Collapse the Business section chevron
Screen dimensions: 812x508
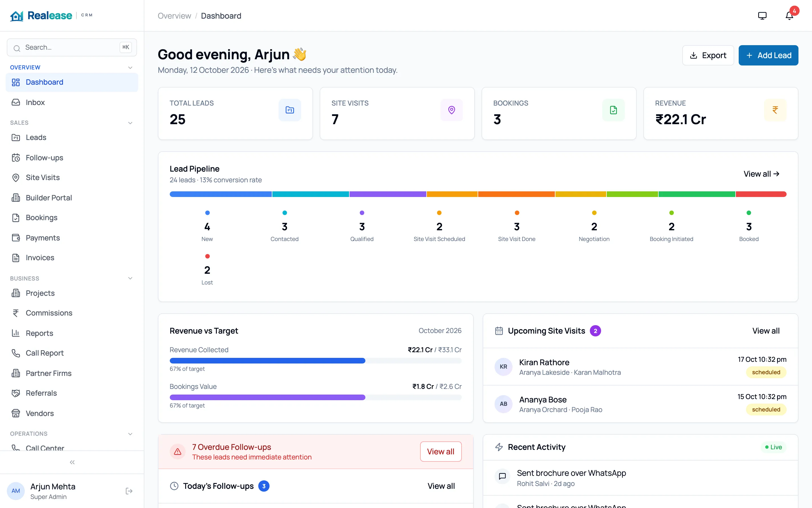pos(130,278)
